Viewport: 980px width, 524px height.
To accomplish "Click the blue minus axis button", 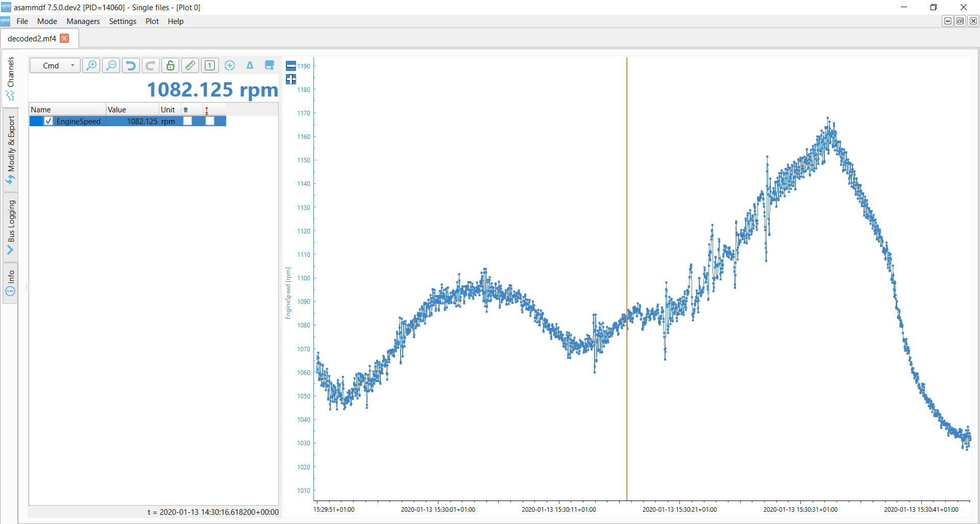I will click(291, 65).
